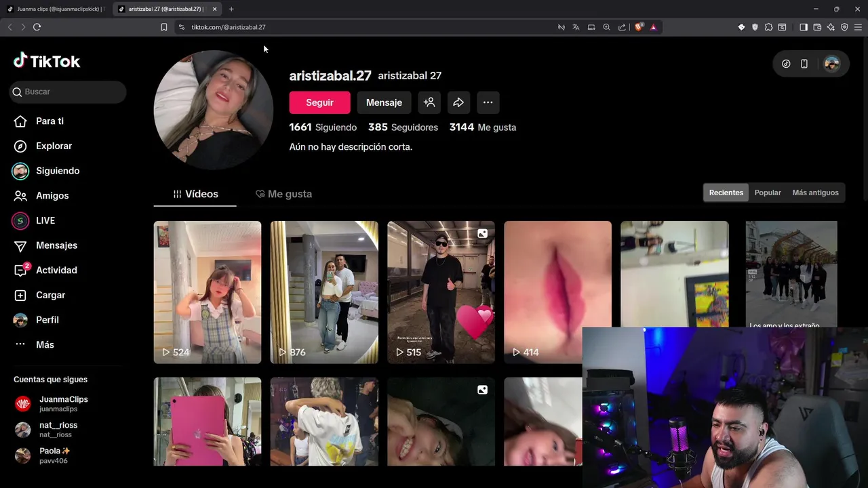Screen dimensions: 868x488
Task: Open a new browser tab
Action: pos(231,9)
